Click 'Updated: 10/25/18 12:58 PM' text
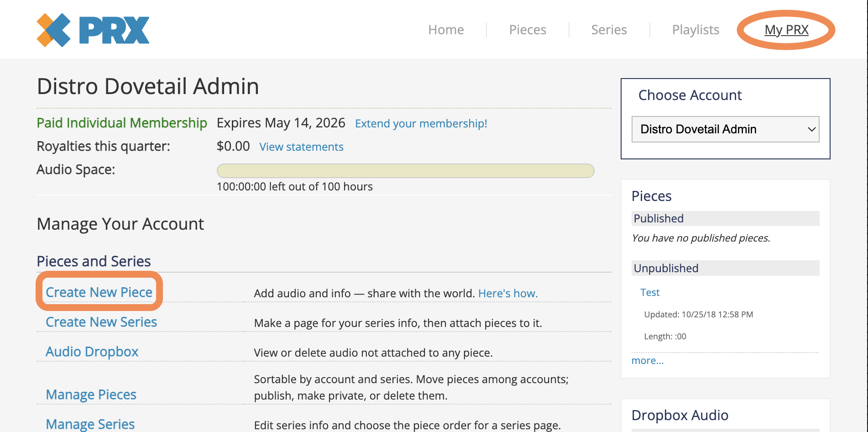The height and width of the screenshot is (432, 868). (698, 314)
